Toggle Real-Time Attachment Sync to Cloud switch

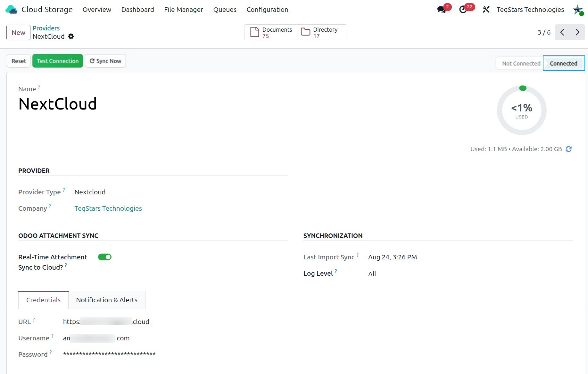[105, 257]
